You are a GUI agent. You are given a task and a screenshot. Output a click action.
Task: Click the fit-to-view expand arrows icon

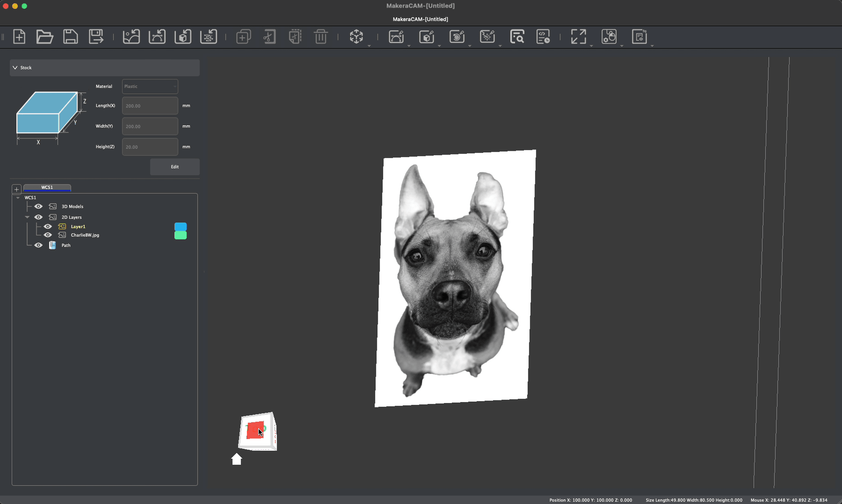coord(578,36)
